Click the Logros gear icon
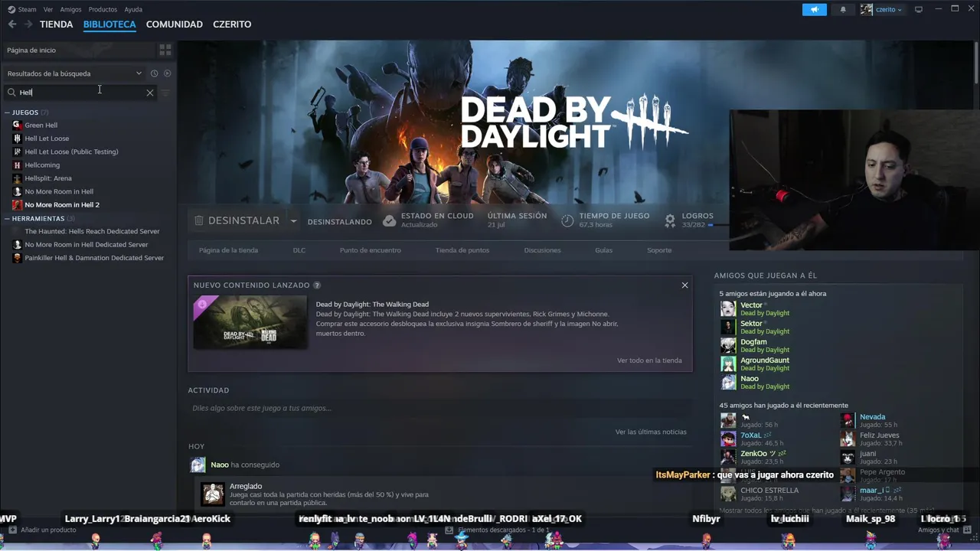The width and height of the screenshot is (980, 551). (x=670, y=220)
